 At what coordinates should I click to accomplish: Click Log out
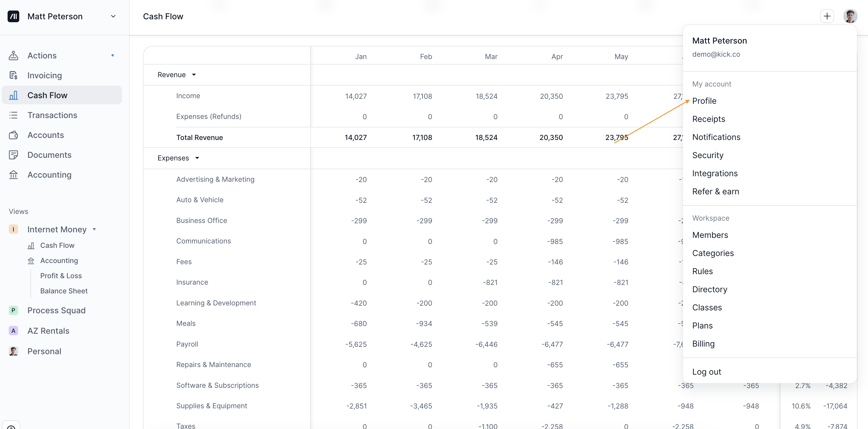point(706,372)
